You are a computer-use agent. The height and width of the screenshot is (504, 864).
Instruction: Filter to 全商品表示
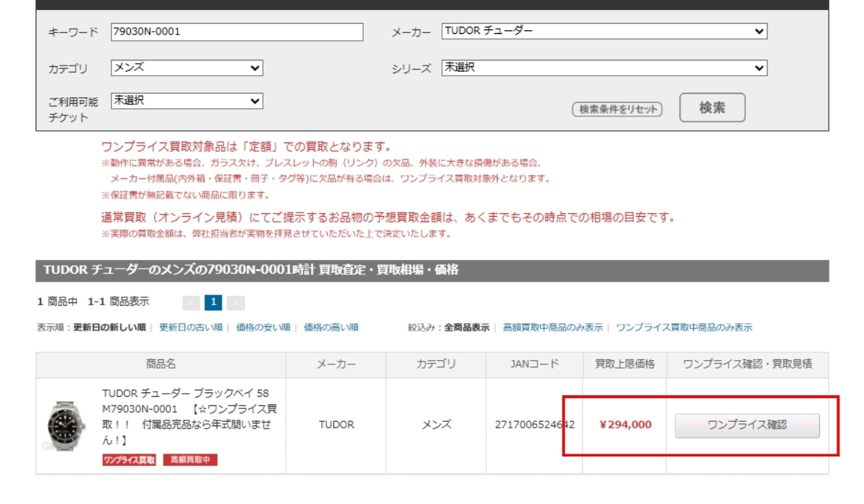467,328
